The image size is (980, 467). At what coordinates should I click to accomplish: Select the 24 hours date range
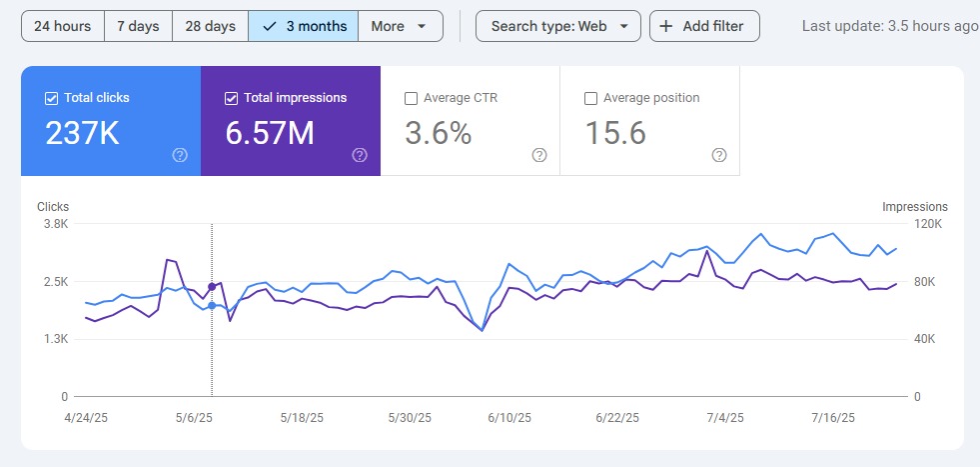[x=63, y=26]
